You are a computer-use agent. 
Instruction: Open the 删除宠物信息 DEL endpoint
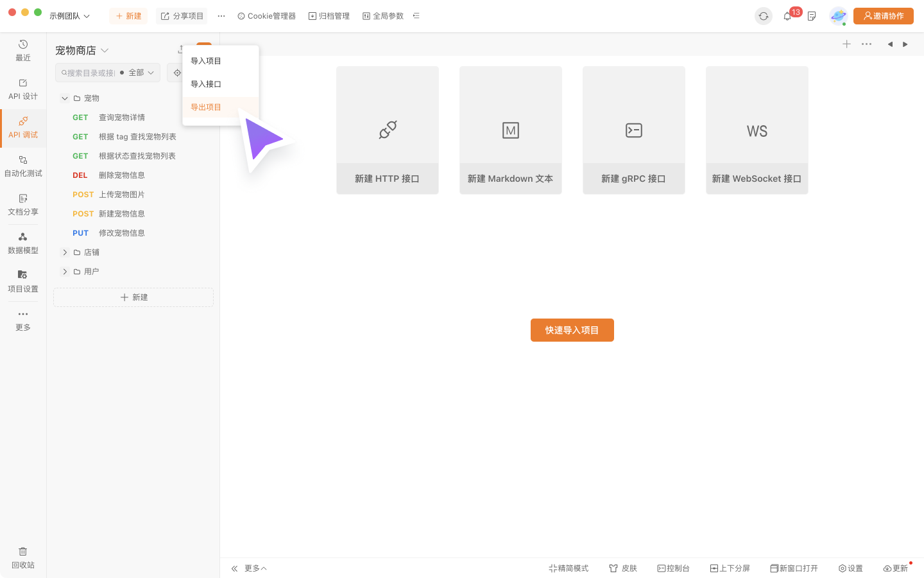pyautogui.click(x=121, y=175)
